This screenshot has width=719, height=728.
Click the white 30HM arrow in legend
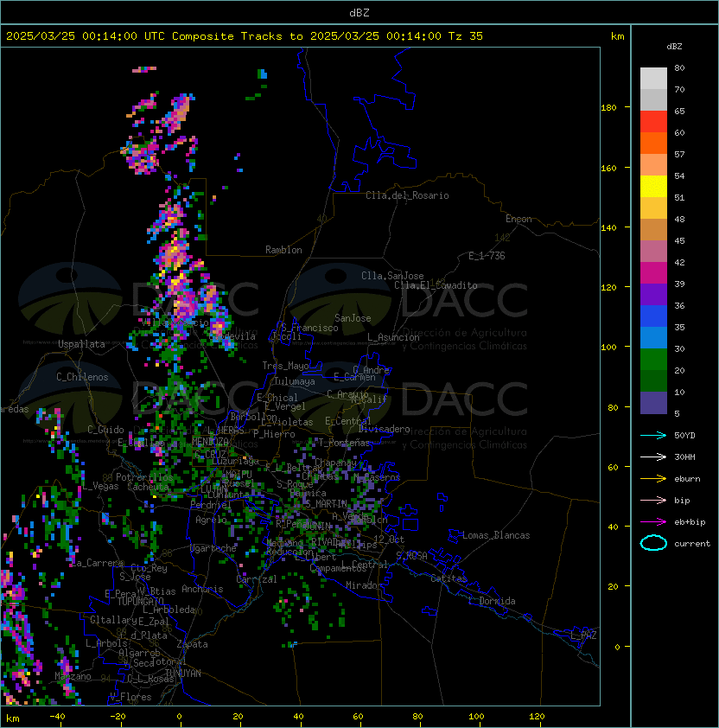[653, 457]
